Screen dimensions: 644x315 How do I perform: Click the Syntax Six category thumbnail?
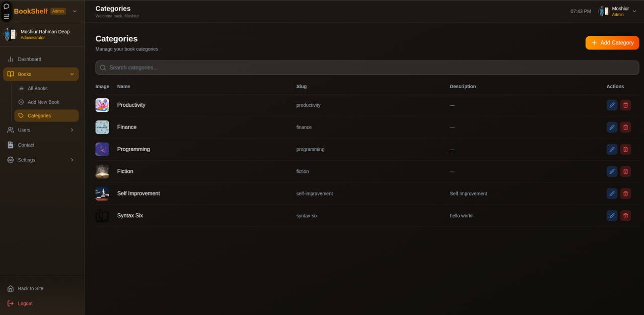click(102, 216)
